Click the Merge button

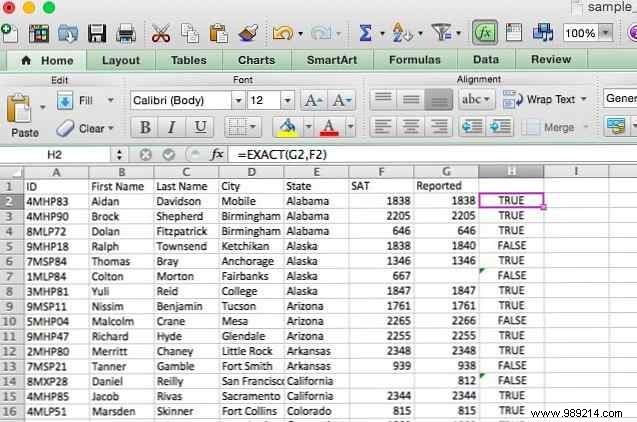coord(555,128)
